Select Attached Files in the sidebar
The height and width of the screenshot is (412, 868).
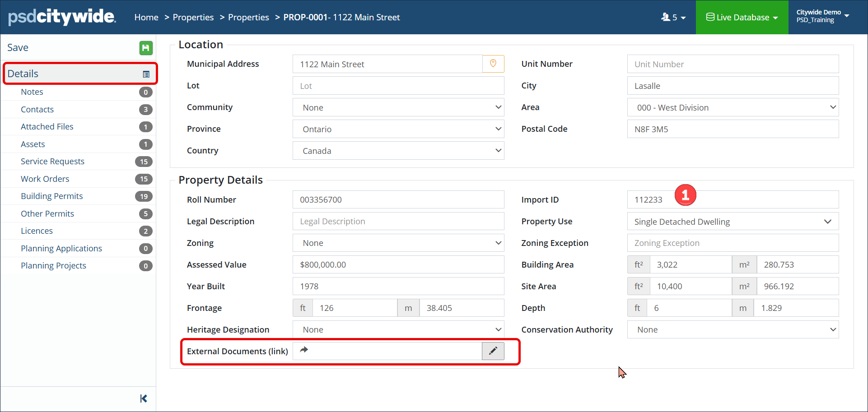pyautogui.click(x=47, y=127)
